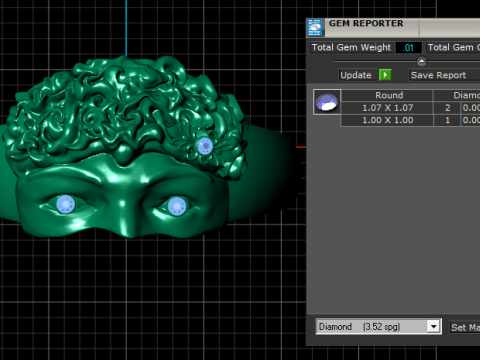The height and width of the screenshot is (360, 480).
Task: Click quantity 2 cell for 1.07 gems
Action: 447,108
